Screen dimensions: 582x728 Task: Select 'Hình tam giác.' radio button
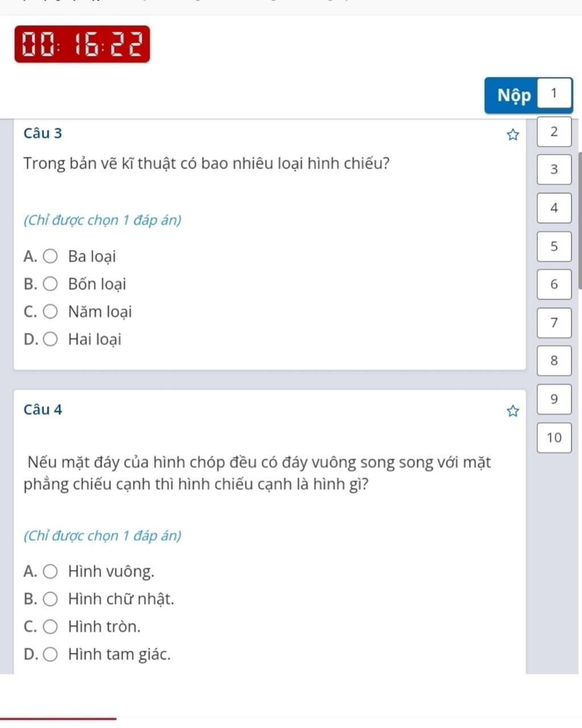(x=51, y=655)
